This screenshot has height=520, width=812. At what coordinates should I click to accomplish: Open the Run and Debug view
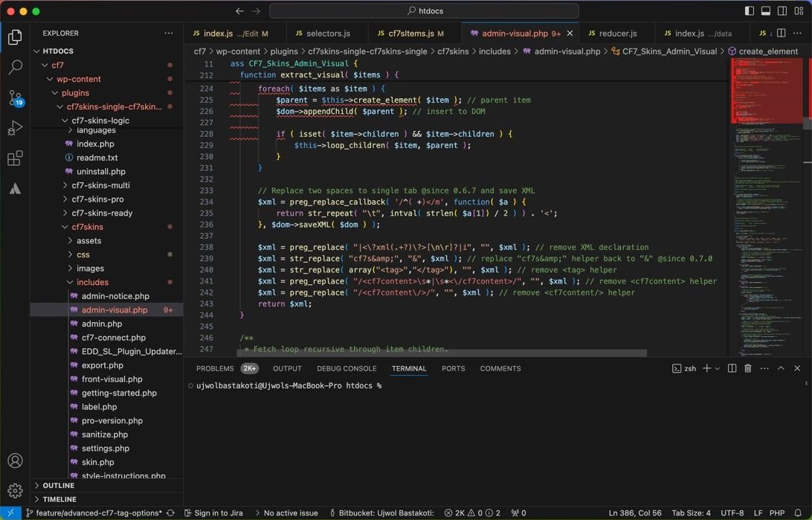[15, 129]
